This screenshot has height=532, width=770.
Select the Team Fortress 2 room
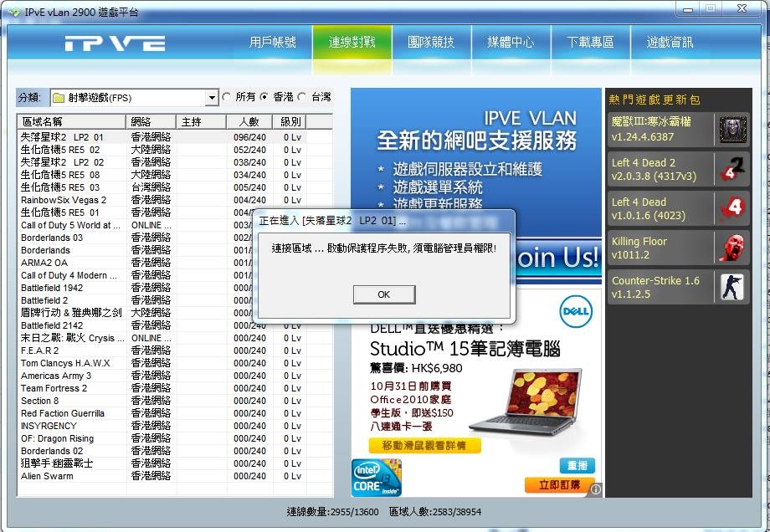tap(175, 388)
